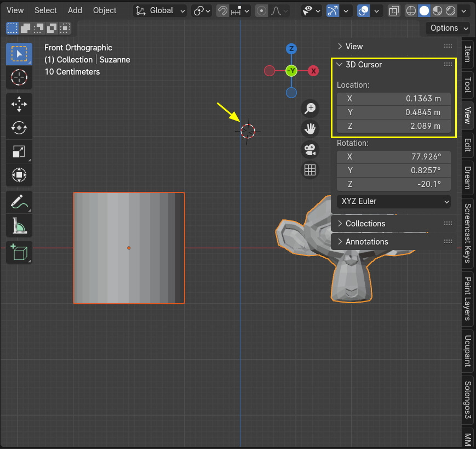Open the Add menu

pyautogui.click(x=75, y=10)
